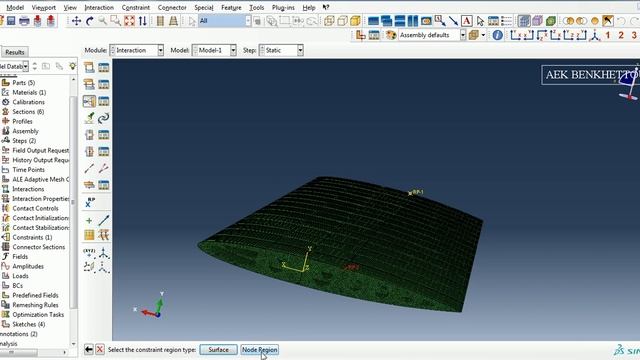The image size is (640, 360).
Task: Open the Model Database tree dropdown
Action: click(14, 66)
